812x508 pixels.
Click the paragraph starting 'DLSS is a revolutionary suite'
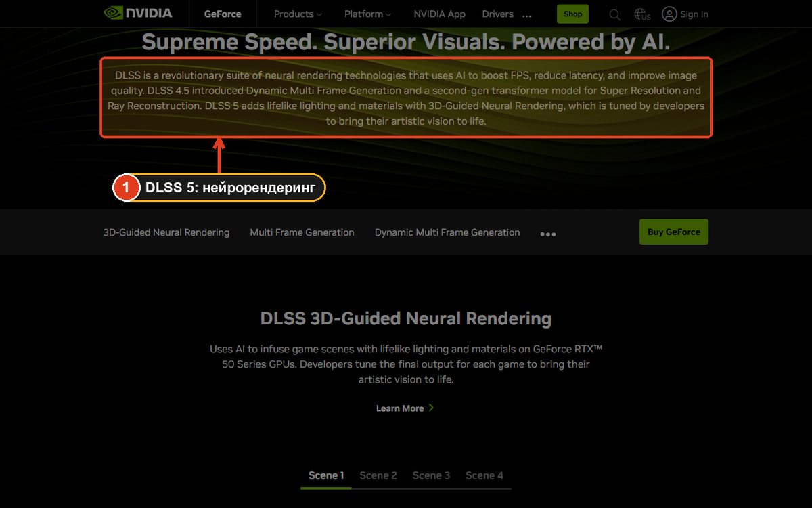point(406,98)
